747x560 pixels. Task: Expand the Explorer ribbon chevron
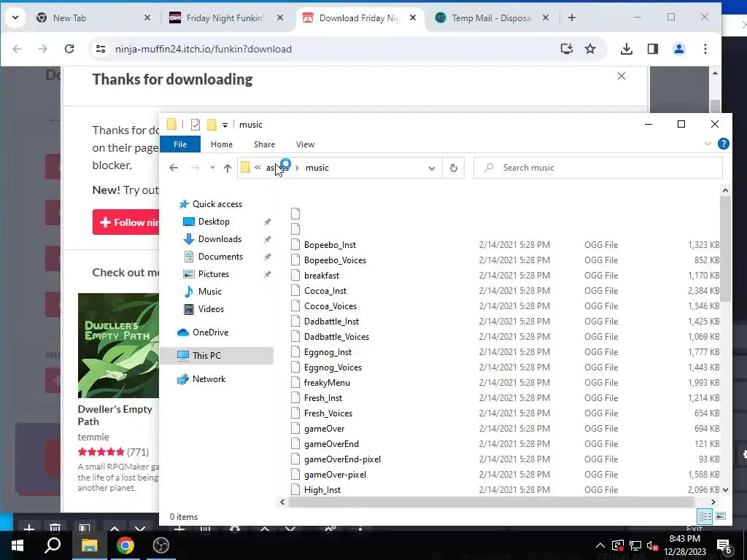pyautogui.click(x=707, y=144)
